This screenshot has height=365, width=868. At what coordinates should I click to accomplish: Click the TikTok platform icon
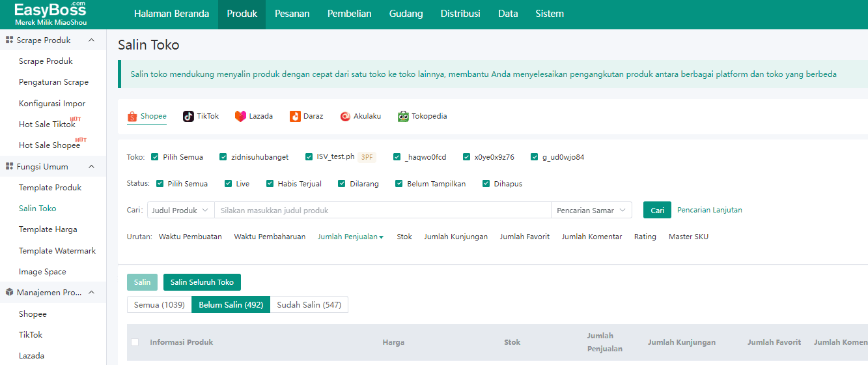(x=188, y=116)
